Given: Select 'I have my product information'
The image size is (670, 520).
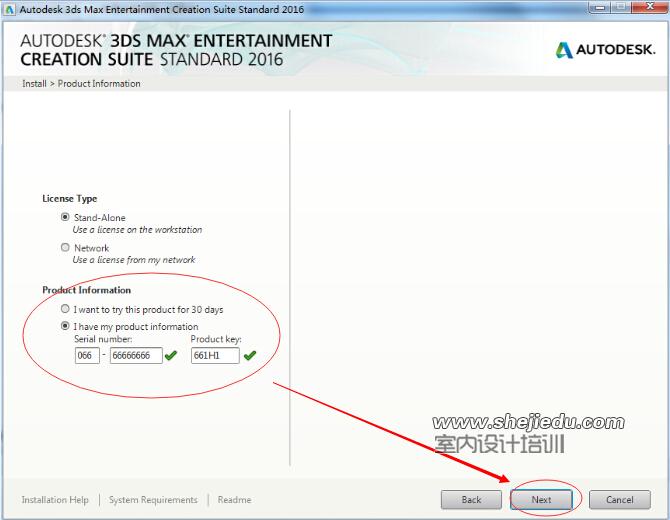Looking at the screenshot, I should click(65, 326).
